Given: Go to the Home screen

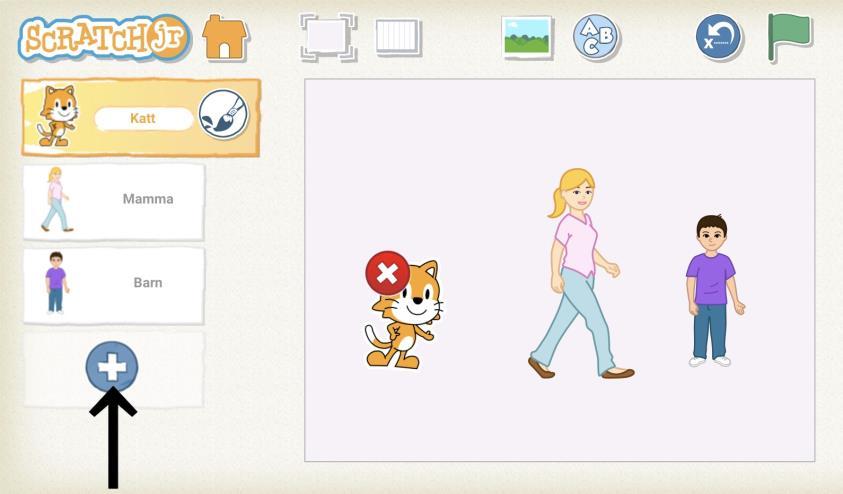Looking at the screenshot, I should tap(224, 37).
